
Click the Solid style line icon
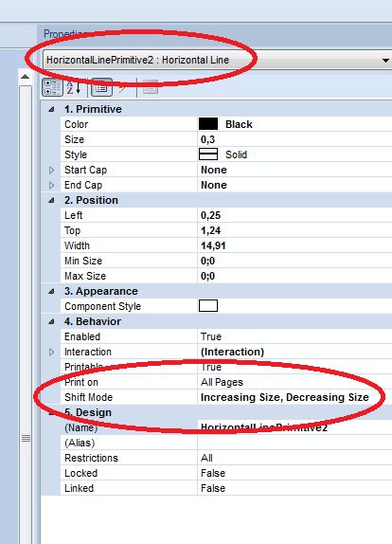coord(208,154)
